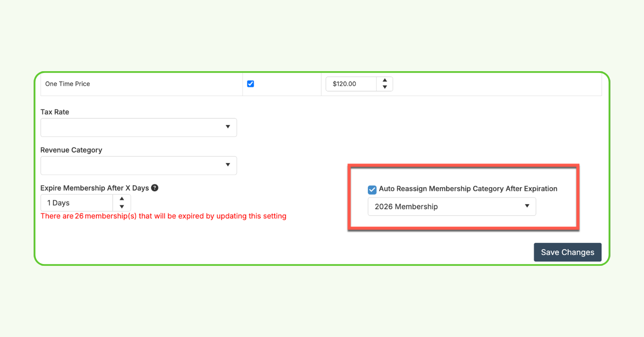Click the help icon beside Expire Membership After X Days
This screenshot has height=337, width=644.
[154, 188]
